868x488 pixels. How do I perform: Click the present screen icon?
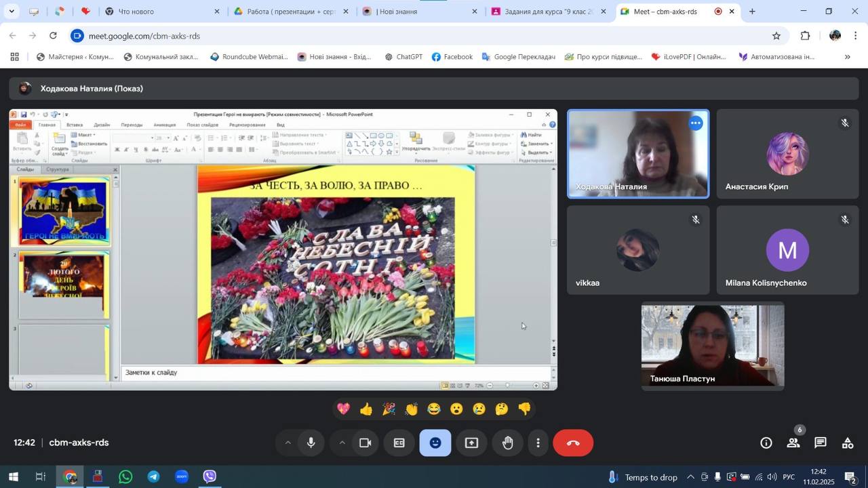[x=471, y=443]
